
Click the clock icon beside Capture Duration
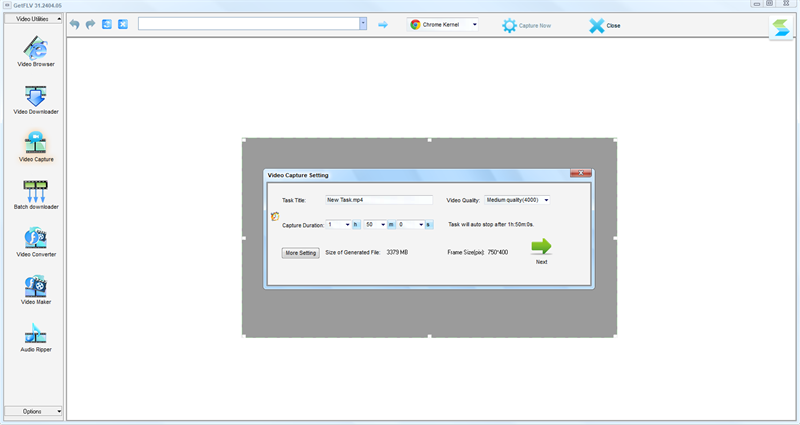click(x=275, y=216)
